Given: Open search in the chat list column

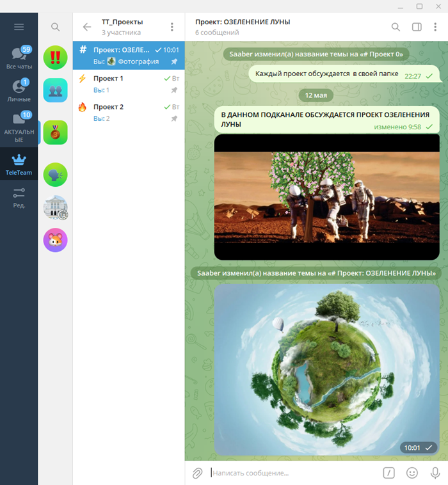Looking at the screenshot, I should (x=56, y=27).
